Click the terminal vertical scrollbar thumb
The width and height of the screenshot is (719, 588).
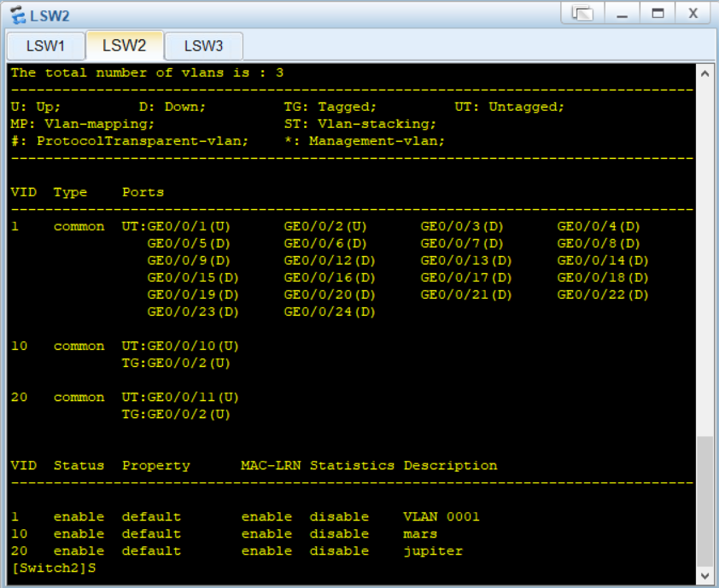pyautogui.click(x=704, y=502)
